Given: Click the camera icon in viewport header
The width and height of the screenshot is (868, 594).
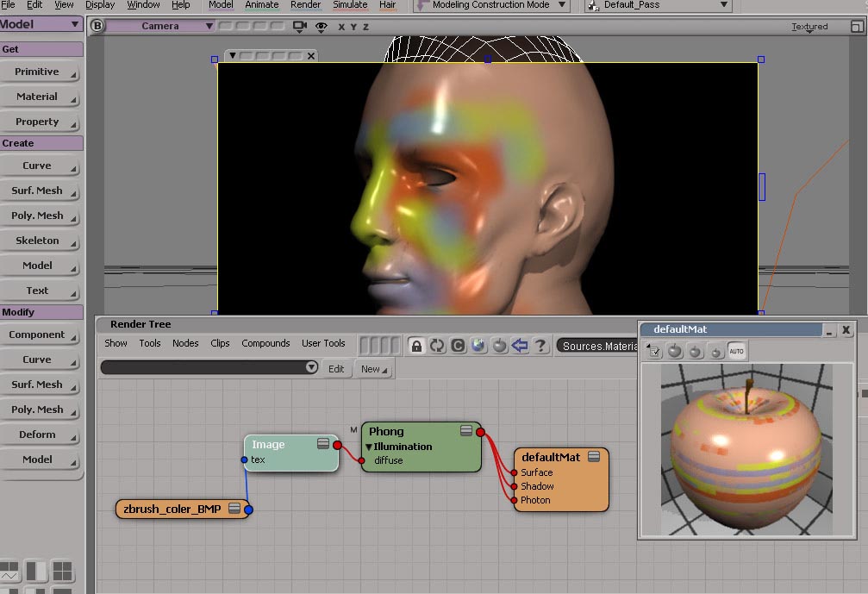Looking at the screenshot, I should coord(300,27).
